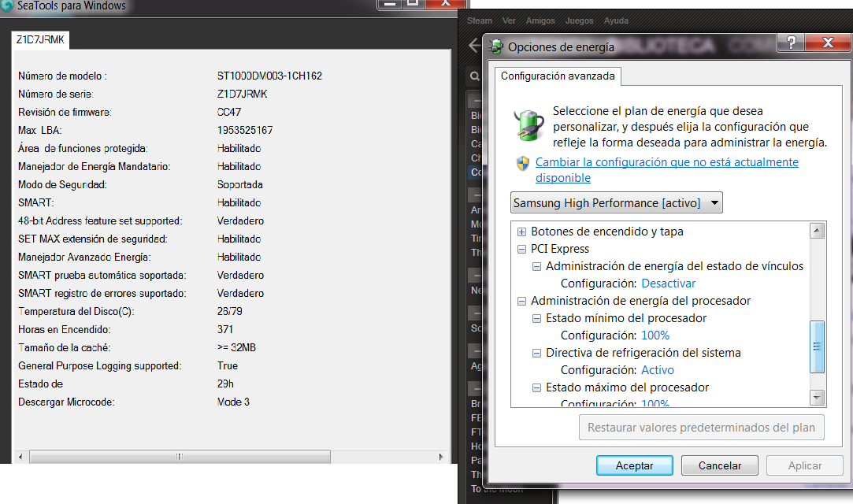853x504 pixels.
Task: Click the settings tree scrollbar down arrow
Action: 817,398
